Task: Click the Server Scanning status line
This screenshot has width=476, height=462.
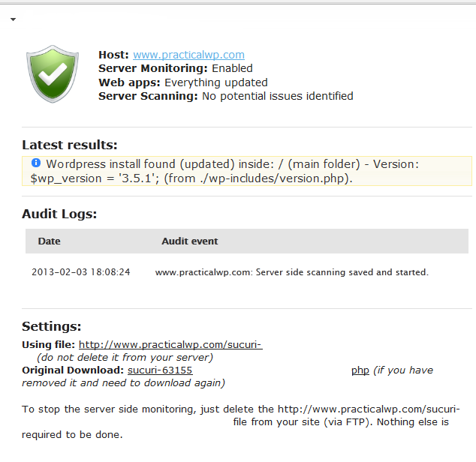Action: (226, 96)
